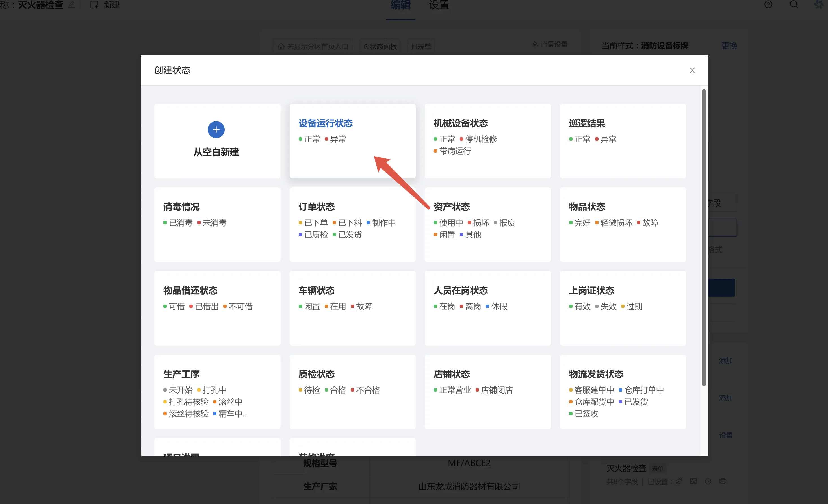Select the 物品借还状态 template card
Screen dimensions: 828x504
tap(217, 308)
